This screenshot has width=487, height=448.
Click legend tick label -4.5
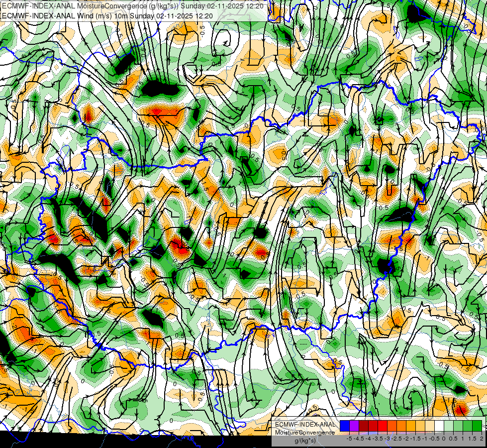[x=359, y=439]
